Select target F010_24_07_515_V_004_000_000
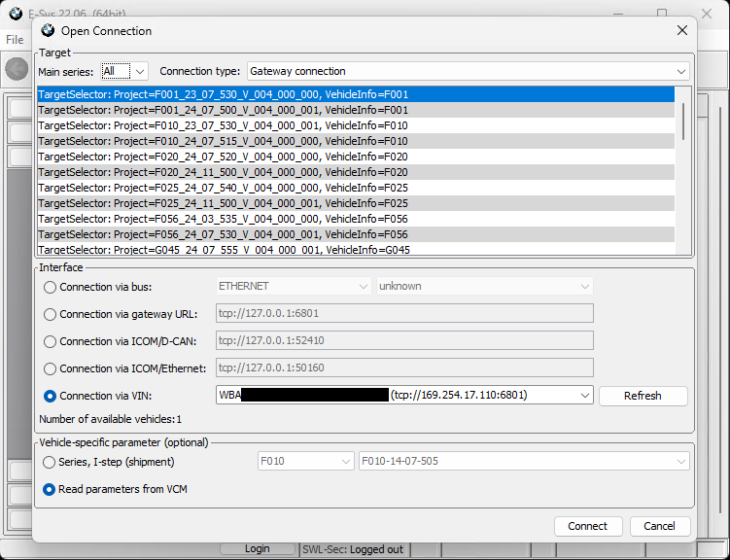The image size is (730, 560). click(356, 141)
